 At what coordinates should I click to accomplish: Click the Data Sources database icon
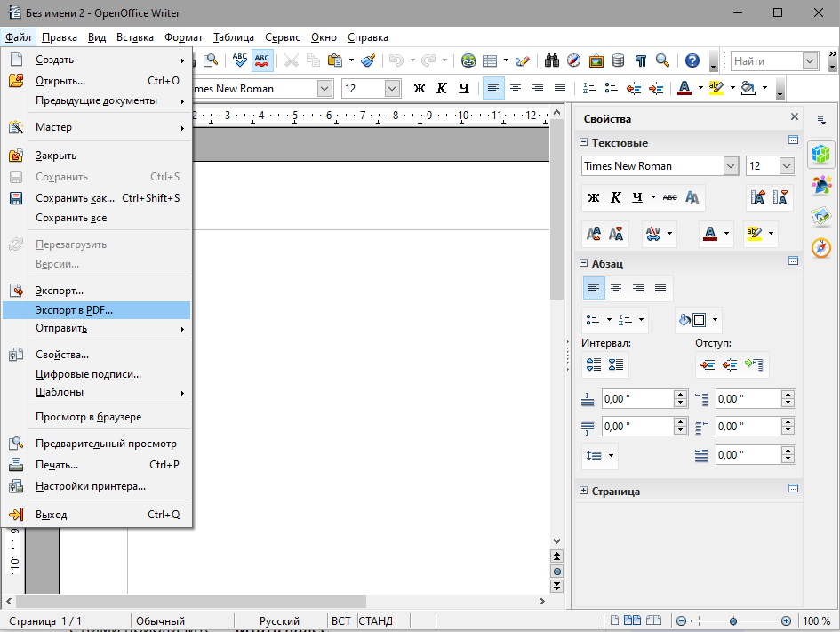pyautogui.click(x=618, y=60)
